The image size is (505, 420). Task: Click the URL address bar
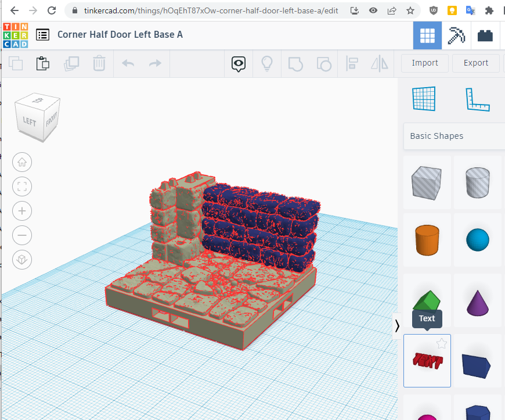point(211,10)
